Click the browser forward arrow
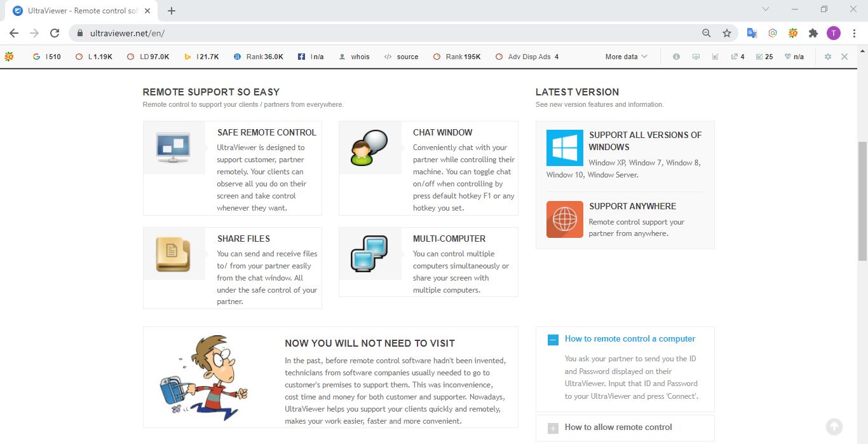Image resolution: width=868 pixels, height=444 pixels. pyautogui.click(x=34, y=33)
